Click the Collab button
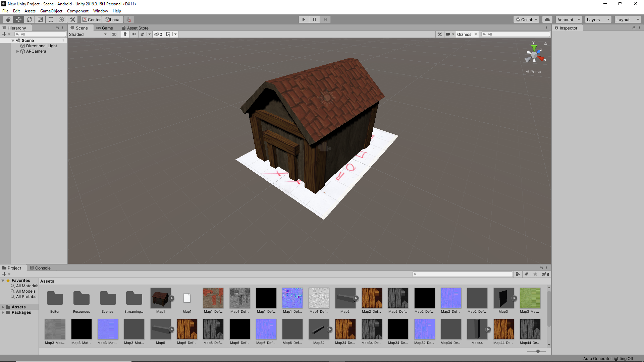The height and width of the screenshot is (362, 644). (x=526, y=19)
